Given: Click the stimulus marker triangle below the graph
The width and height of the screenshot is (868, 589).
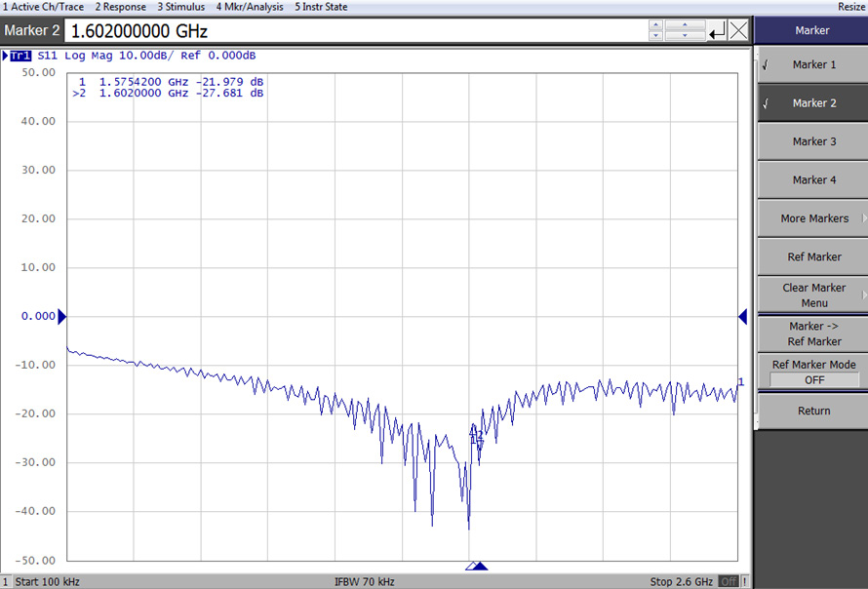Looking at the screenshot, I should click(x=475, y=564).
